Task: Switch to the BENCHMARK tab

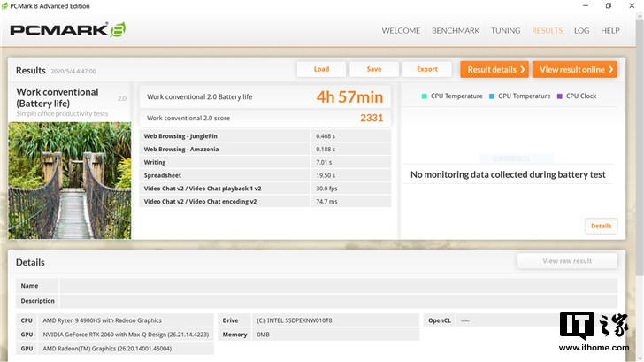Action: 456,30
